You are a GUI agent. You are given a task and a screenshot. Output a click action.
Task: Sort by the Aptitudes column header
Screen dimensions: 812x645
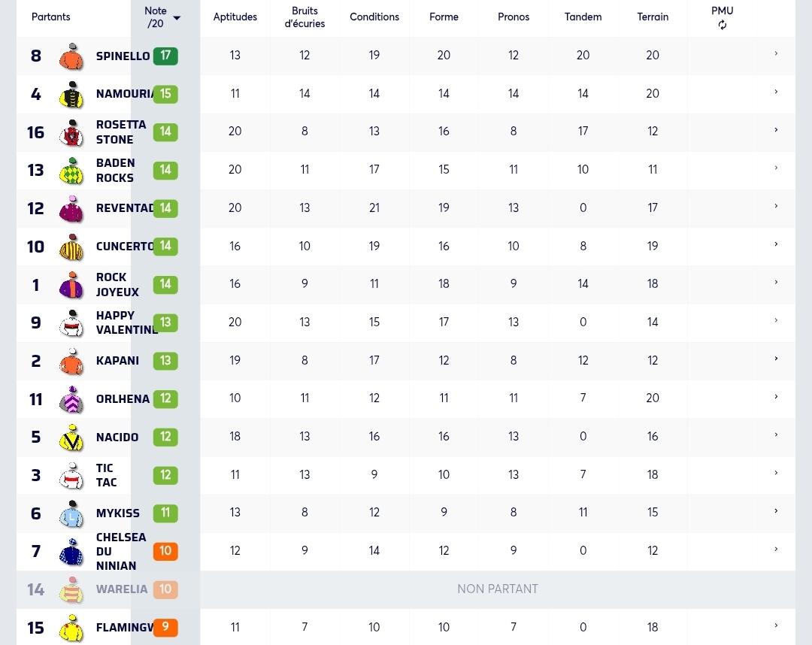pyautogui.click(x=235, y=17)
